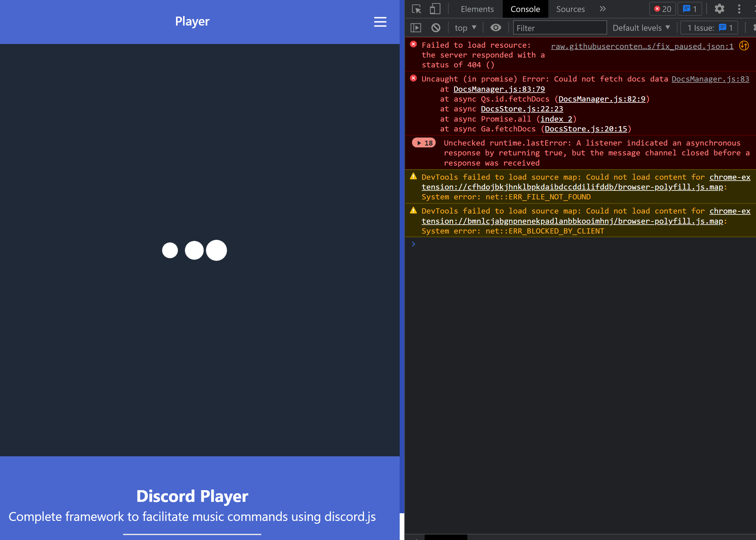Open the DocsManager.js:83 source link
The image size is (756, 540).
710,79
